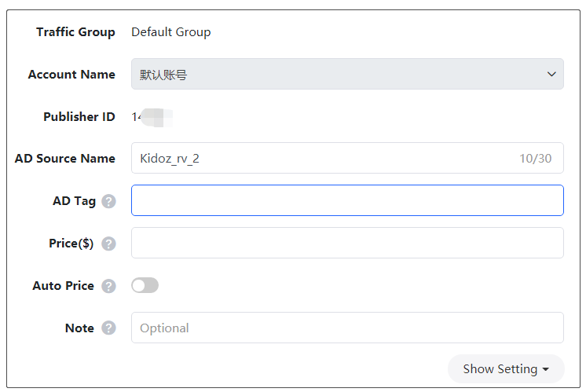This screenshot has width=586, height=392.
Task: Click the caret on Show Setting
Action: coord(547,369)
